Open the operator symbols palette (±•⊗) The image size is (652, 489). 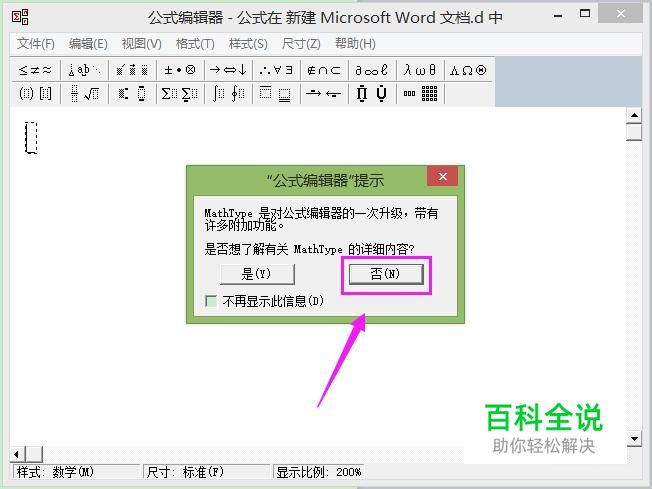[x=180, y=70]
